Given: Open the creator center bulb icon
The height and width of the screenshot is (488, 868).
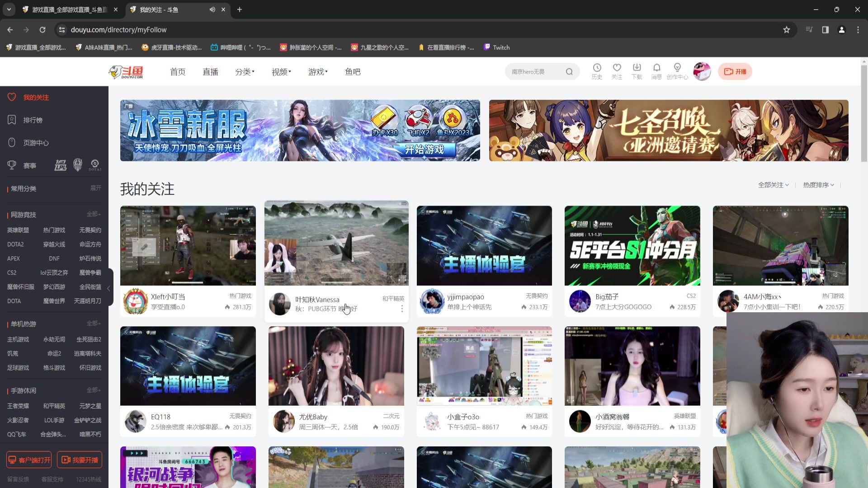Looking at the screenshot, I should tap(677, 71).
